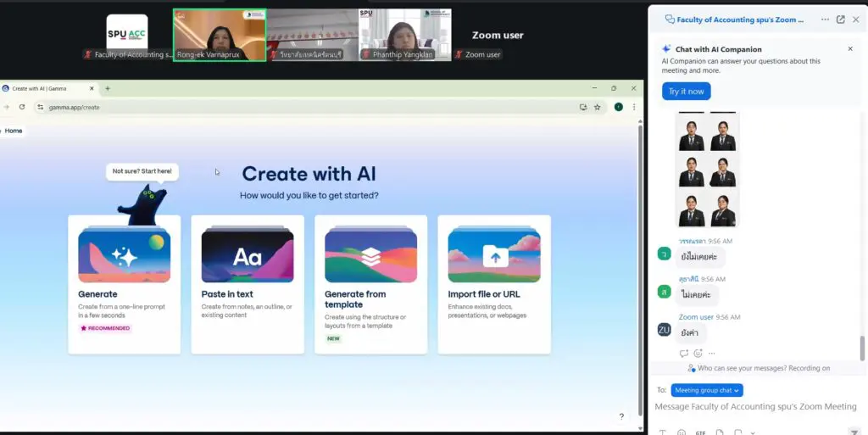Open more actions on the last chat message
The width and height of the screenshot is (868, 435).
[712, 354]
